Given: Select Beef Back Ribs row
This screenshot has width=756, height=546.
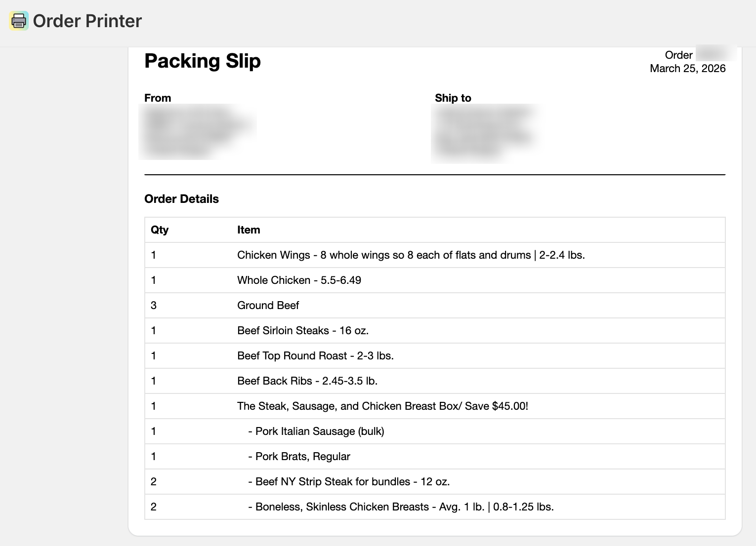Looking at the screenshot, I should 307,381.
